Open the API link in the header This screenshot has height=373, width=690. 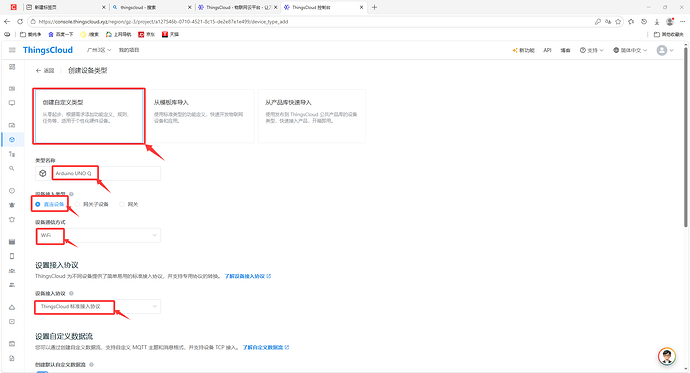pyautogui.click(x=547, y=50)
